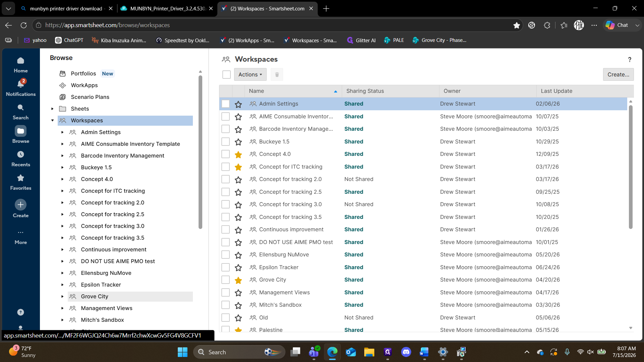Screen dimensions: 644x362
Task: Open File Explorer from taskbar
Action: 369,352
